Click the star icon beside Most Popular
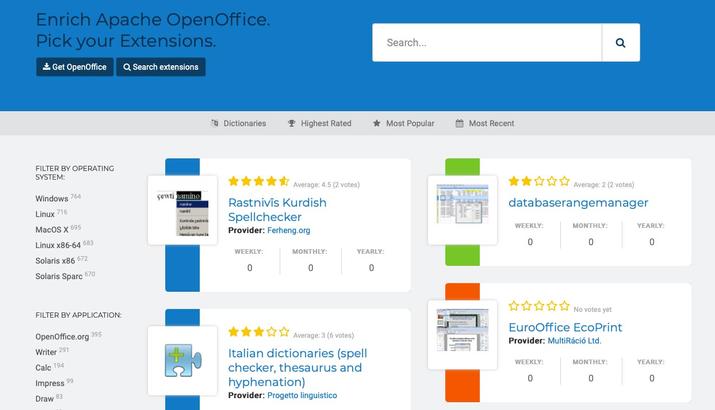This screenshot has height=410, width=715. pyautogui.click(x=376, y=123)
